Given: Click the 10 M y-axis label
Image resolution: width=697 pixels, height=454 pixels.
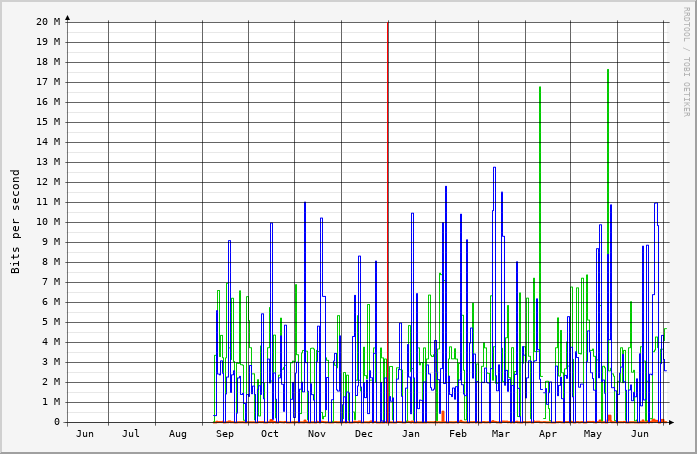Looking at the screenshot, I should coord(48,221).
